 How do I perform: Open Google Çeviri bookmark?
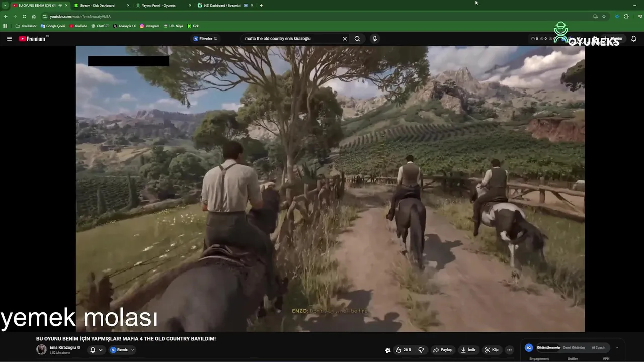coord(53,26)
